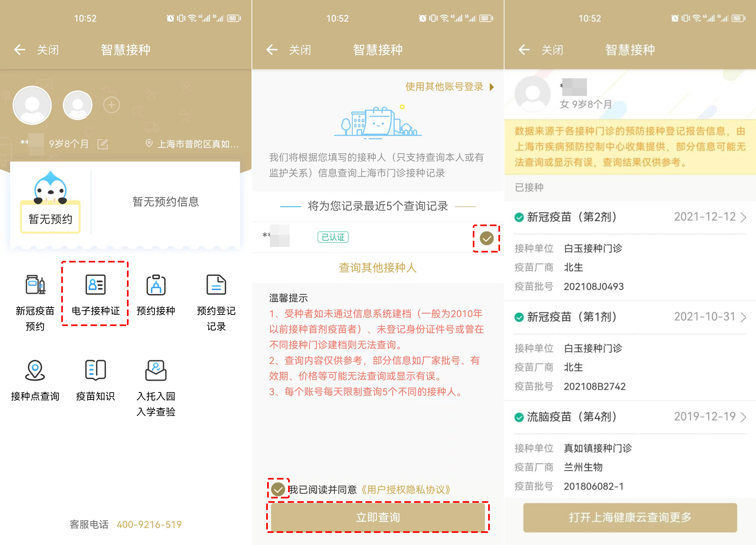Image resolution: width=756 pixels, height=545 pixels.
Task: Tap the 接种点查询 location icon
Action: point(35,370)
